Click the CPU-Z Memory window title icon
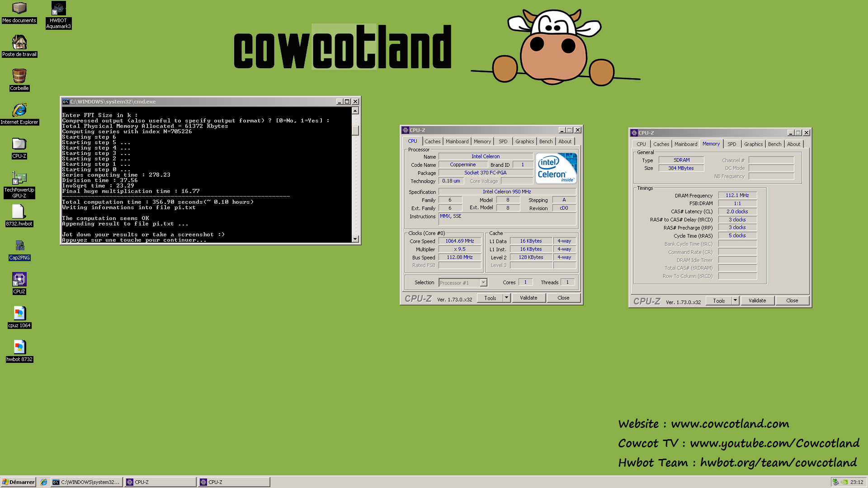 [634, 133]
